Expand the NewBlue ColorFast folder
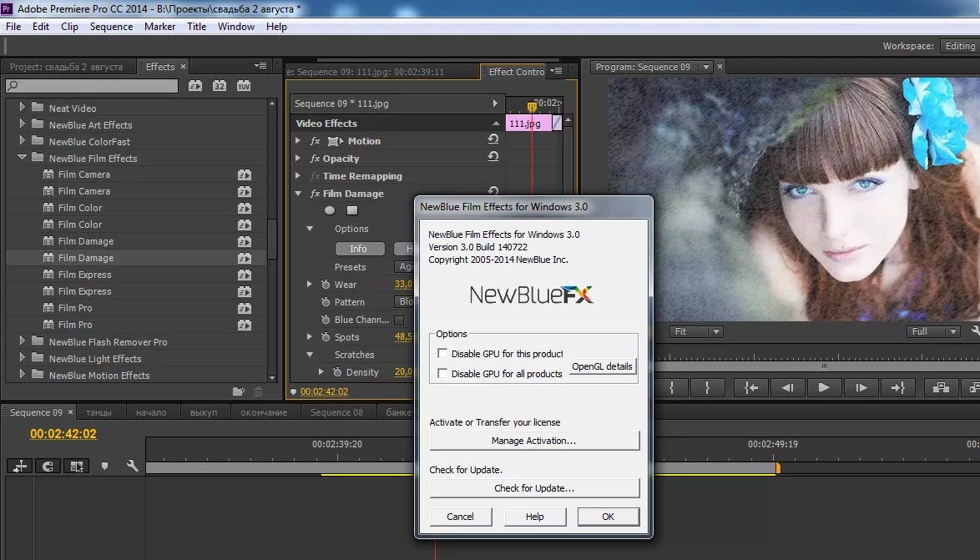 pyautogui.click(x=23, y=140)
